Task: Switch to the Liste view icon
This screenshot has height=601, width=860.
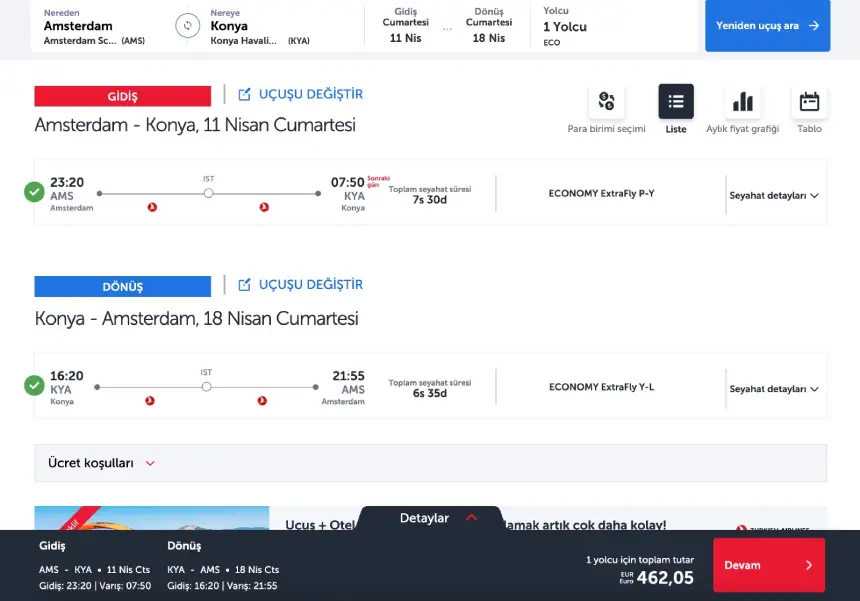Action: pos(676,101)
